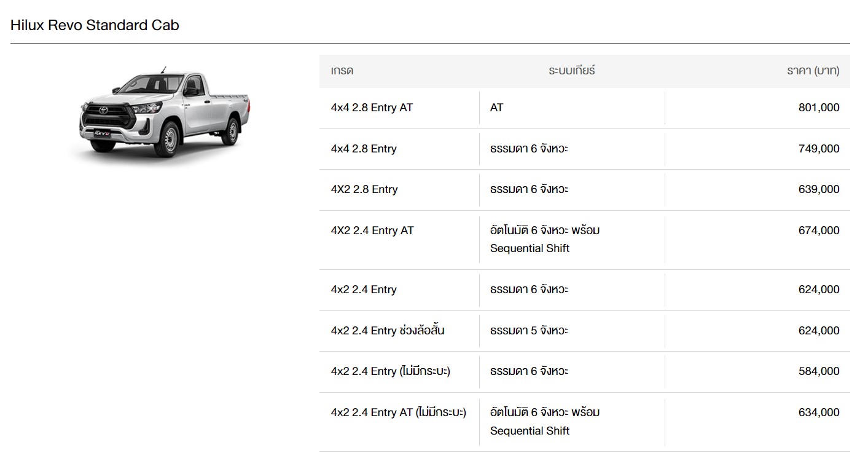Select the 4x2 2.4 Entry ช่วงล้อสั้น grade
Image resolution: width=868 pixels, height=469 pixels.
[x=388, y=331]
